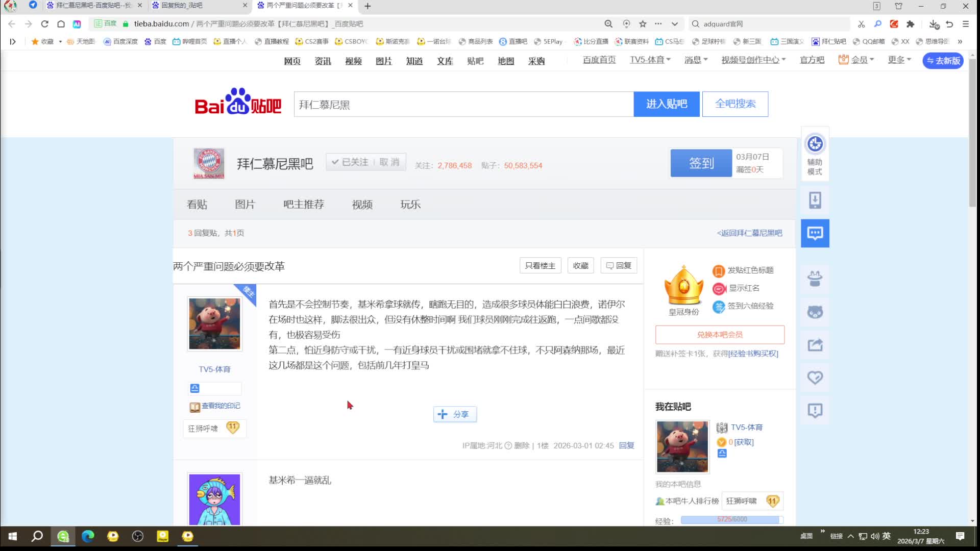Click the mobile download sidebar icon
The height and width of the screenshot is (551, 980).
point(815,201)
